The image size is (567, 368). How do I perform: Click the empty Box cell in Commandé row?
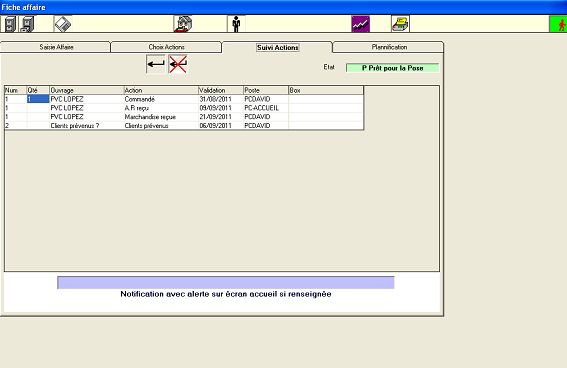(x=326, y=99)
